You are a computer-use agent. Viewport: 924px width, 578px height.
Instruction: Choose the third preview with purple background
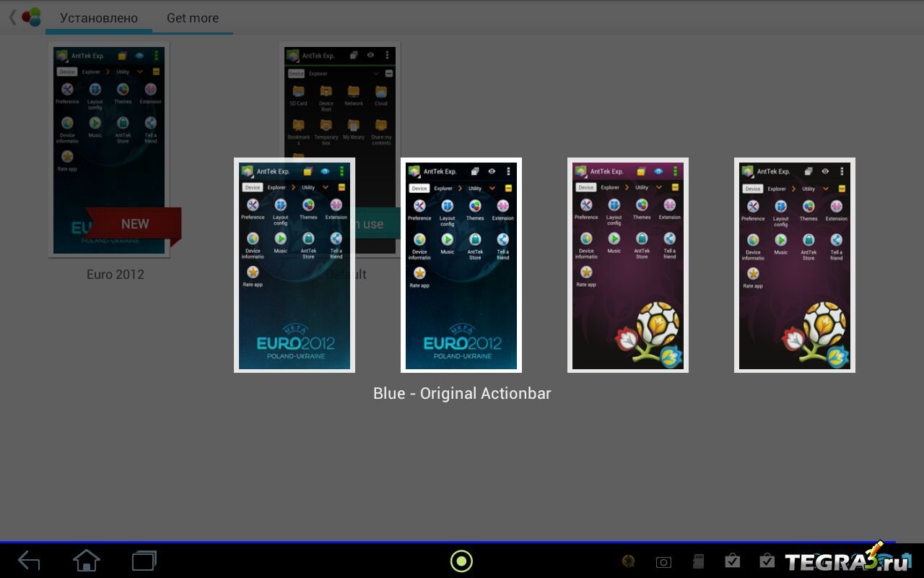628,265
